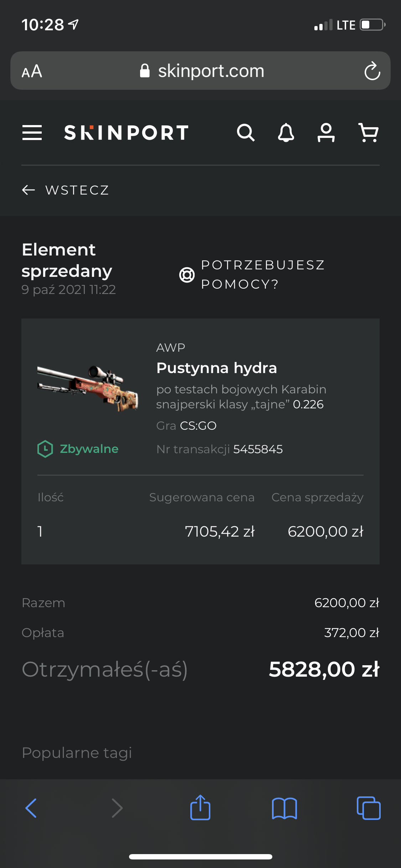Screen dimensions: 401x868
Task: Open the hamburger menu
Action: (32, 133)
